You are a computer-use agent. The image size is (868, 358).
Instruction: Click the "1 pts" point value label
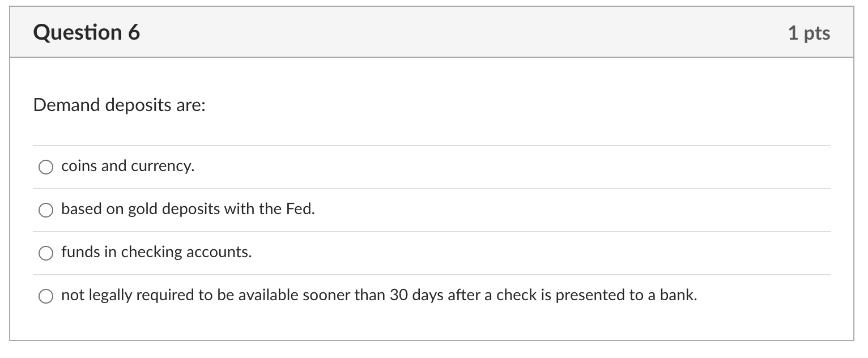(809, 33)
